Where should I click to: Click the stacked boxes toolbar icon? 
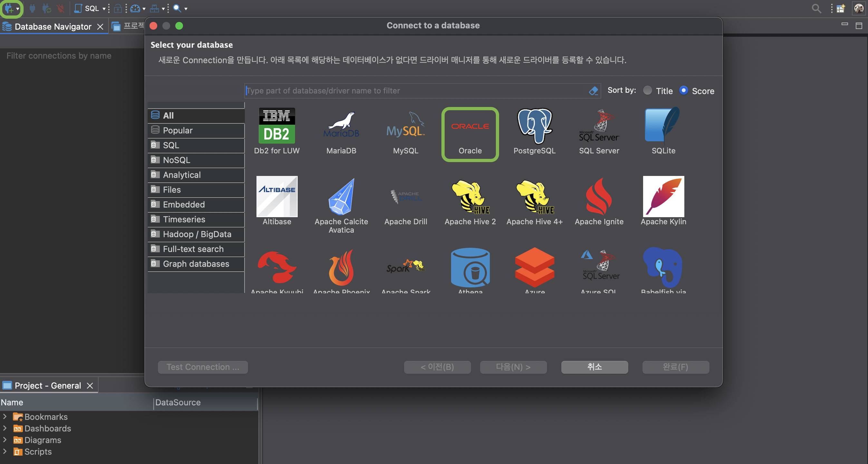coord(154,8)
